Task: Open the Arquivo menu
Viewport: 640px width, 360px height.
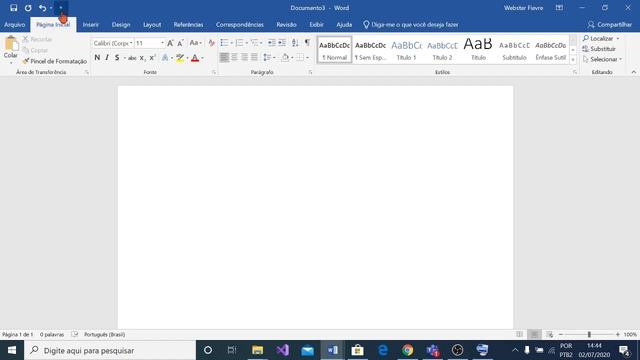Action: [15, 24]
